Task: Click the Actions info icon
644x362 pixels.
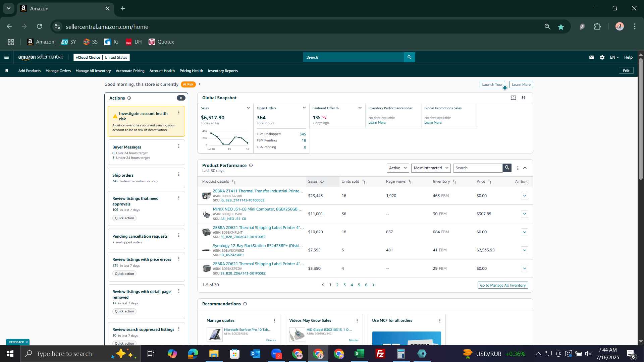Action: 129,98
